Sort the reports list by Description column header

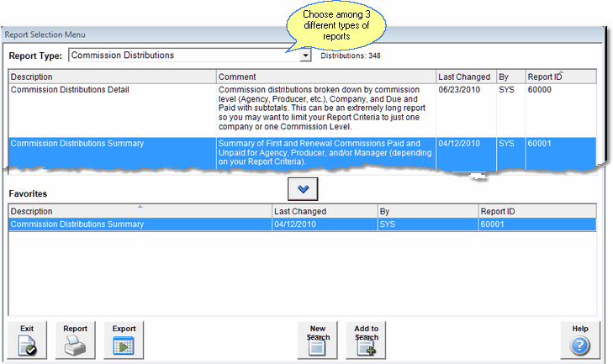[112, 76]
